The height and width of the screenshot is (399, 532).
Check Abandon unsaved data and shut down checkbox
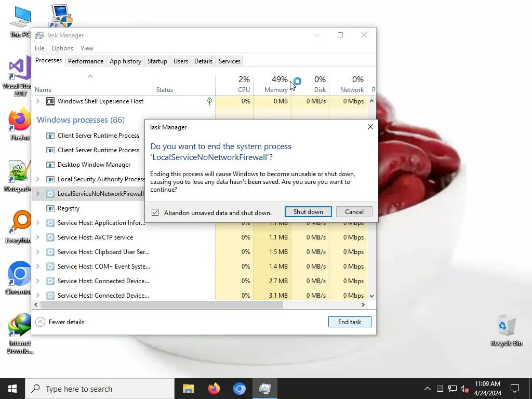click(x=155, y=212)
